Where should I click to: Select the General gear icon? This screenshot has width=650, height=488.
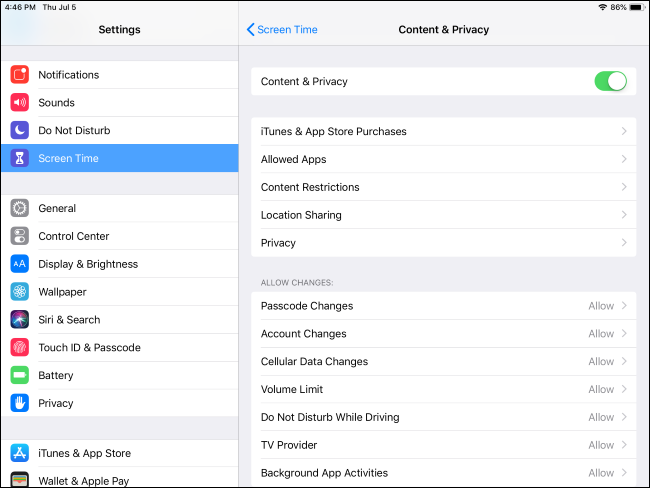[x=20, y=209]
